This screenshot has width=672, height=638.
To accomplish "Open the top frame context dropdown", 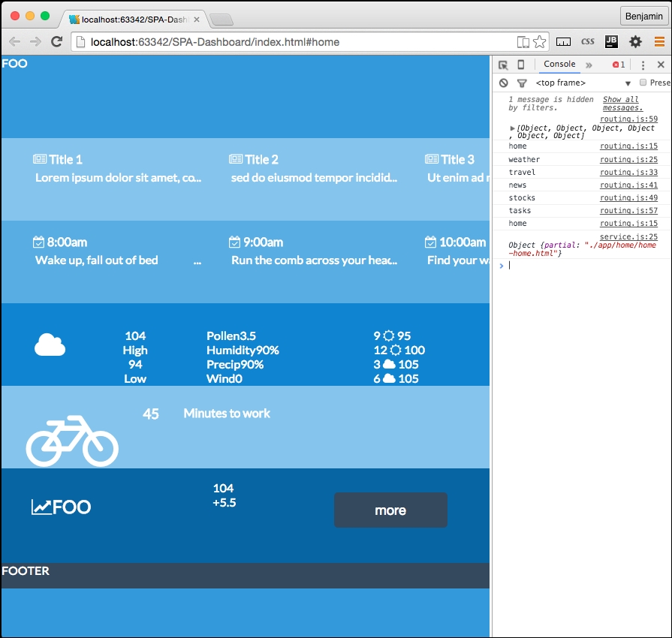I will (x=583, y=83).
